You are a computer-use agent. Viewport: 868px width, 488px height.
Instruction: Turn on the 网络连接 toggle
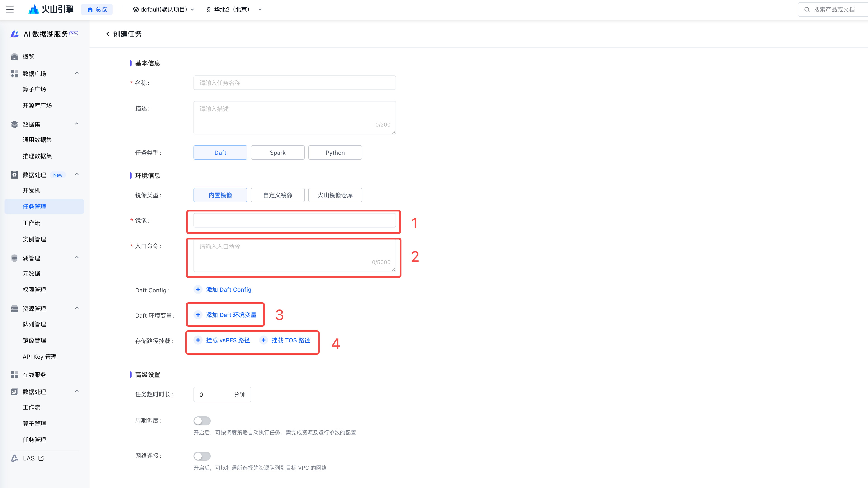(202, 456)
